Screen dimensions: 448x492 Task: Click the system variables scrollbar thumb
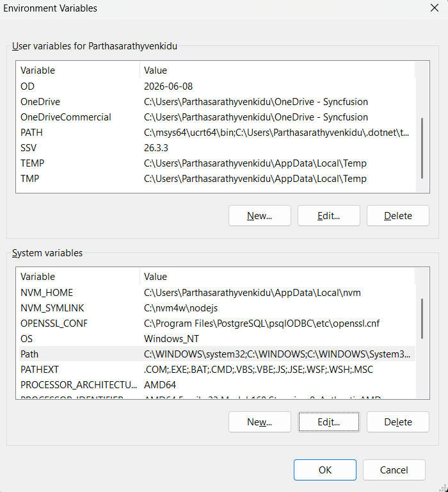(x=422, y=318)
